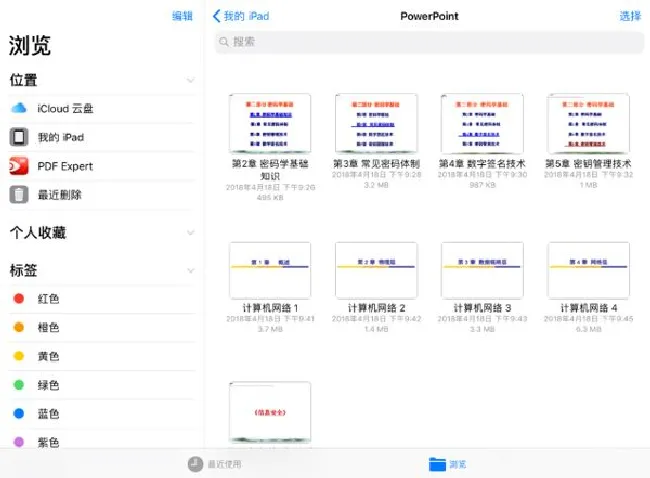Click file name 第3章 常见密码体制

tap(376, 164)
